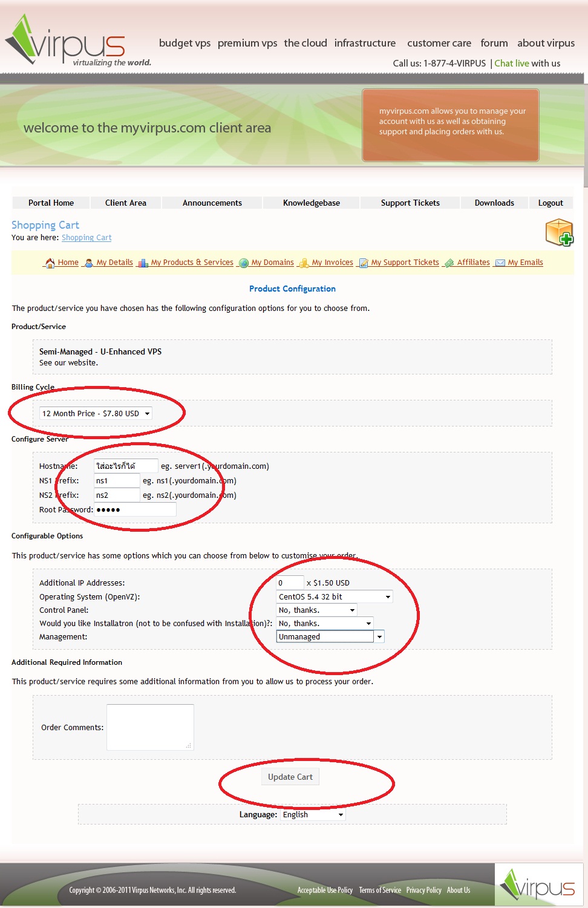Click the Home house icon
This screenshot has width=588, height=908.
[x=50, y=263]
